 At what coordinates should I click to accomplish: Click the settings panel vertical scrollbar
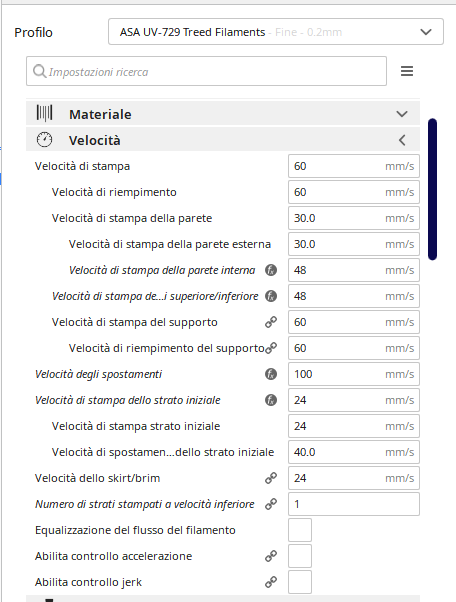point(433,189)
